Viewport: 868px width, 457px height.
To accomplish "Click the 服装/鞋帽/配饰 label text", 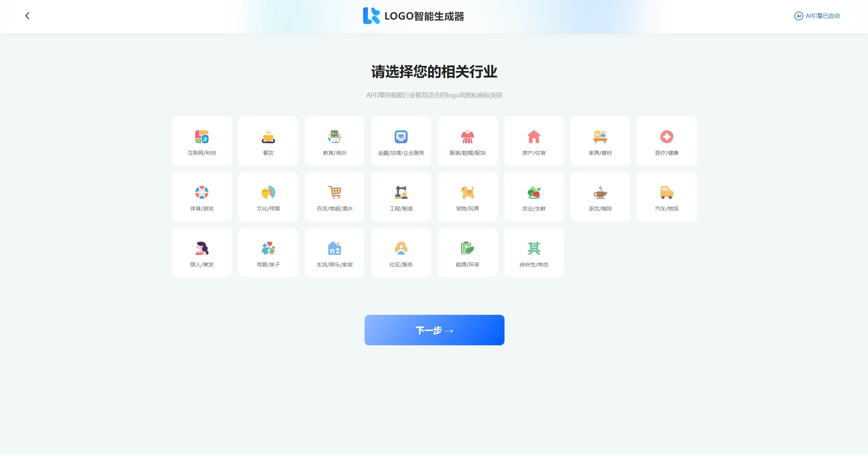I will [467, 153].
